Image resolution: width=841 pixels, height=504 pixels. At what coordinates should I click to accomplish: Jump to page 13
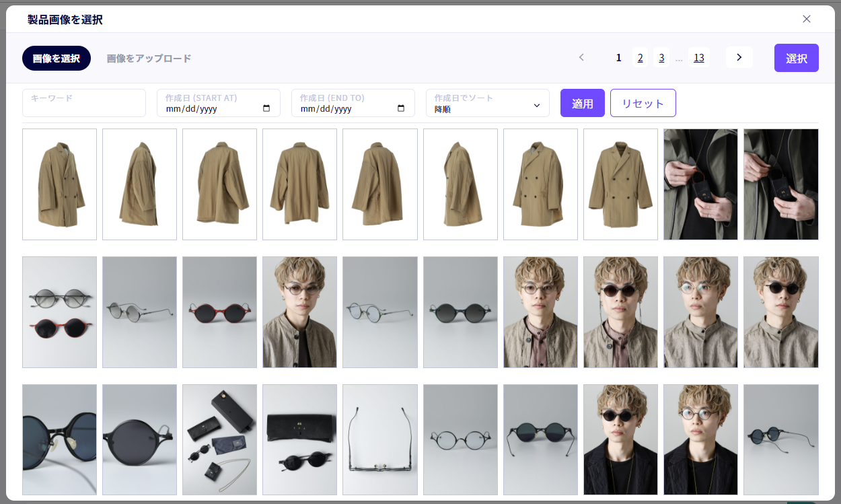[699, 57]
